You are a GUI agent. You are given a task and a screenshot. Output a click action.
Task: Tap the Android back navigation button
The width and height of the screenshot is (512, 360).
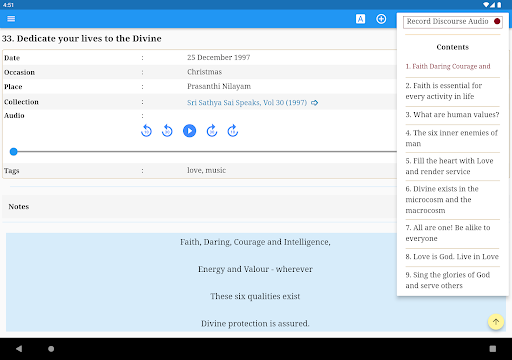pos(19,349)
